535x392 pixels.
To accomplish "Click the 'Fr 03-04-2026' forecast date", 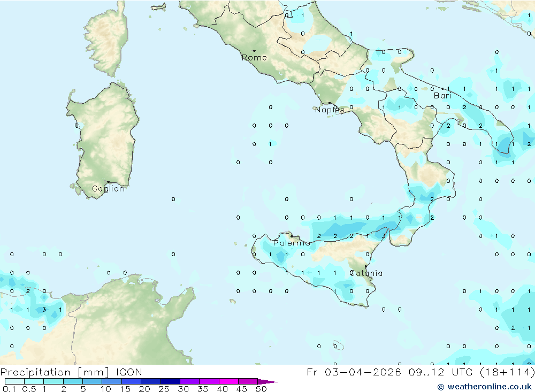I will pyautogui.click(x=354, y=372).
